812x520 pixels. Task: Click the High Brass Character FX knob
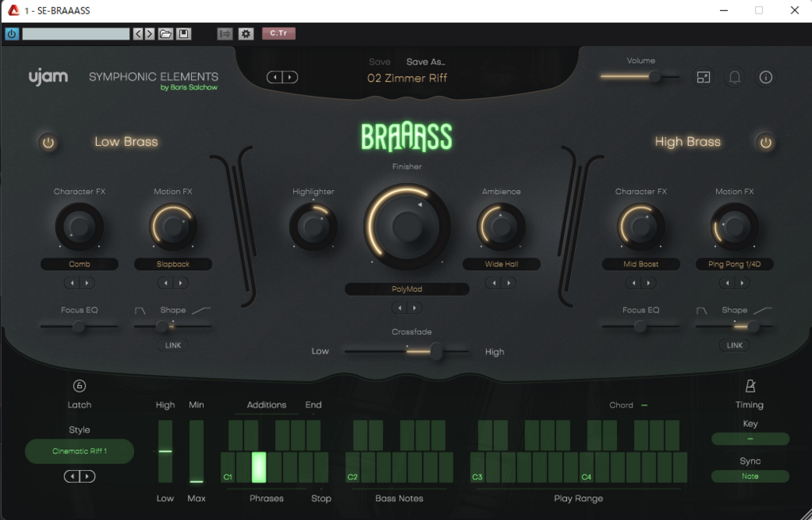(641, 227)
